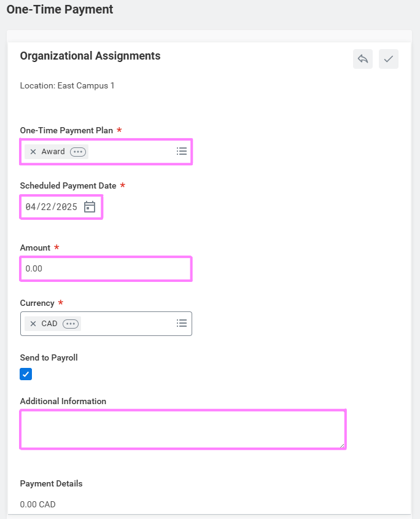Open the One-Time Payment Plan prompt list icon
Screen dimensions: 420x519
182,151
